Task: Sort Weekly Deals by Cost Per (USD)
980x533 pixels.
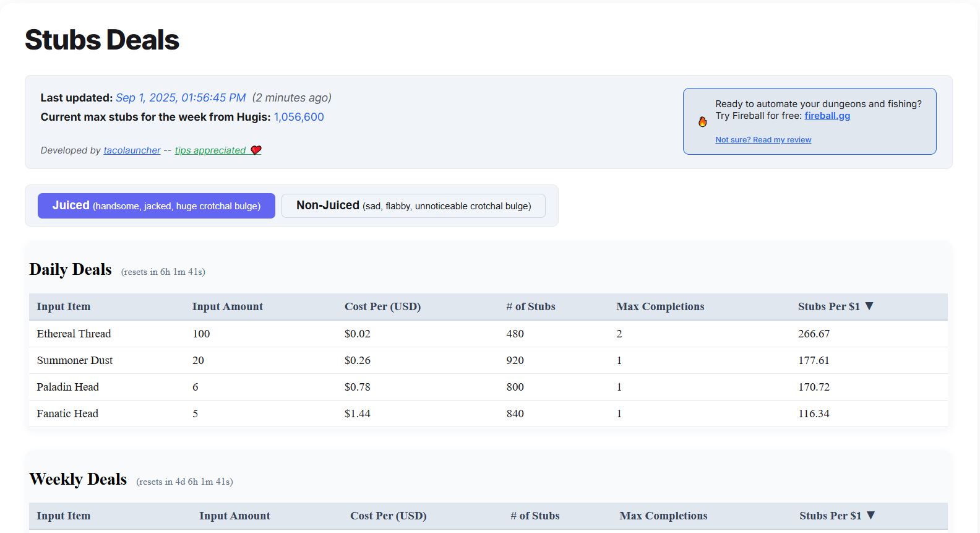Action: pos(388,516)
